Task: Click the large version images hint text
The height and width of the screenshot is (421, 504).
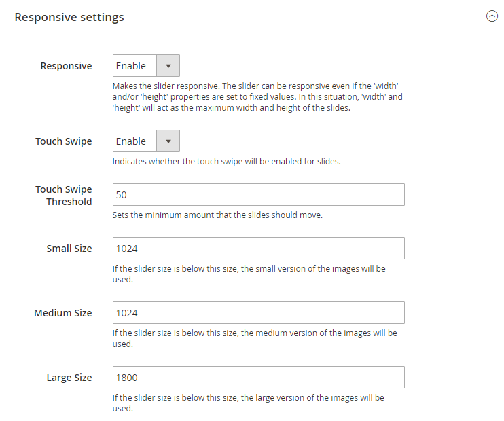Action: point(248,403)
